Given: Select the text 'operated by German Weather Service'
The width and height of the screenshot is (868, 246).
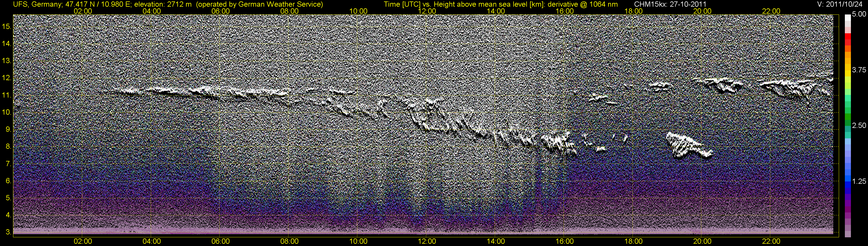Looking at the screenshot, I should 259,4.
